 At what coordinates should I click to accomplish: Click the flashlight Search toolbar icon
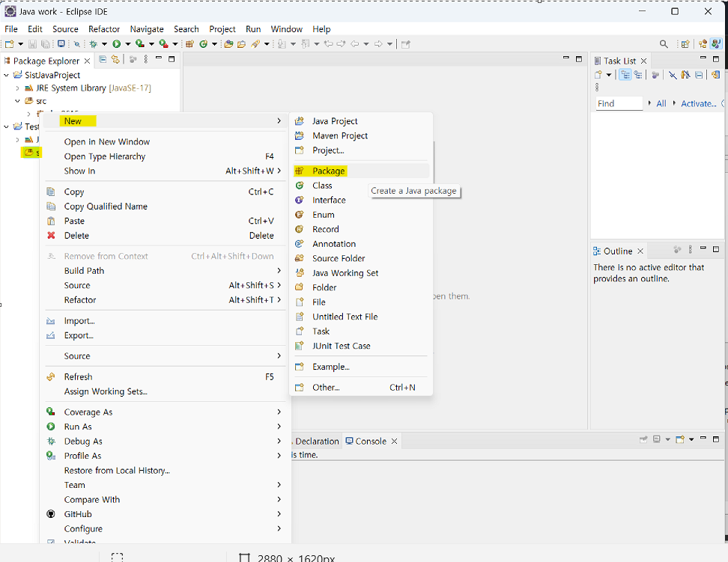click(x=255, y=44)
